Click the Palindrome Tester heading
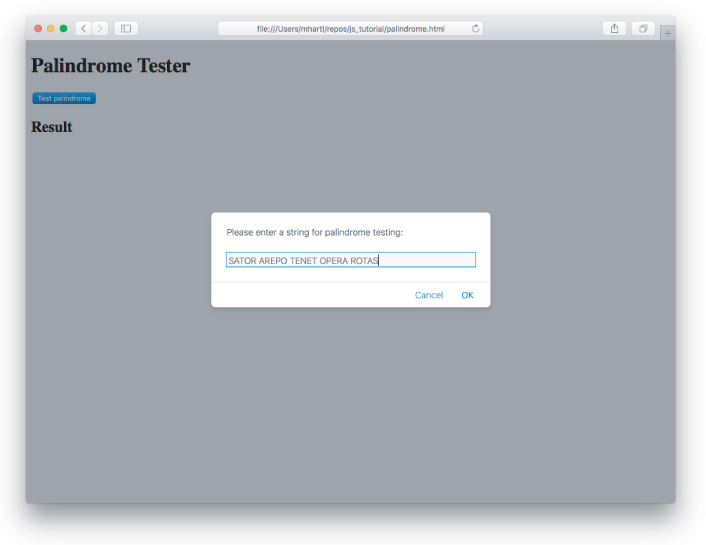This screenshot has height=545, width=706. click(110, 66)
